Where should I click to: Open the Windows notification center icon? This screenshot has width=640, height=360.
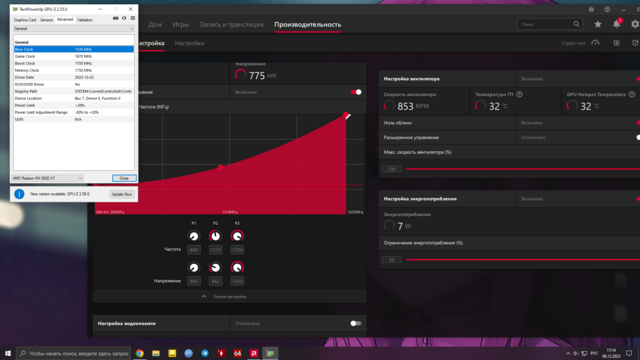pos(629,353)
